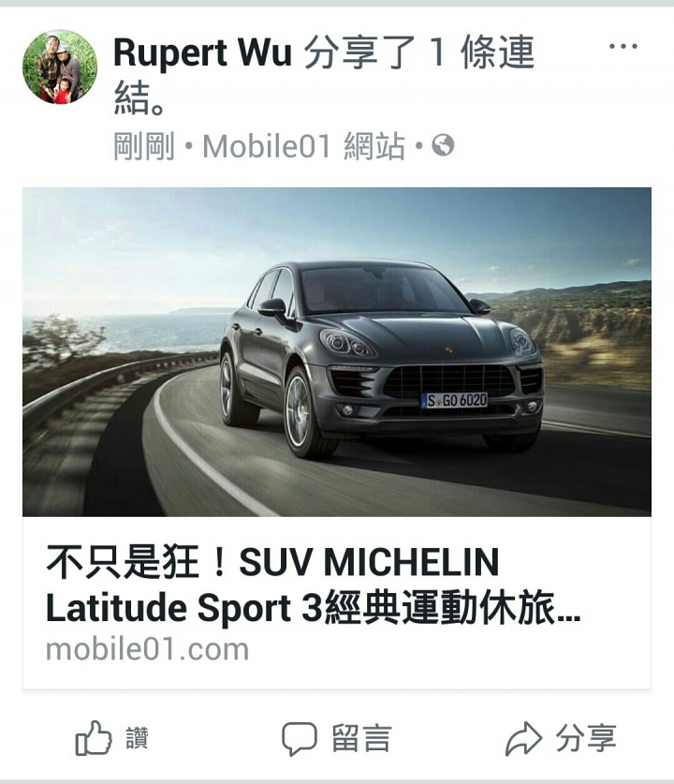Tap the thumbs-up like icon

(x=93, y=738)
